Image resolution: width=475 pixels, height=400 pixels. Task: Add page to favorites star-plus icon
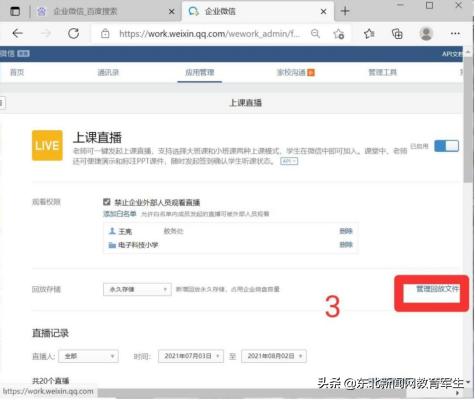point(338,34)
